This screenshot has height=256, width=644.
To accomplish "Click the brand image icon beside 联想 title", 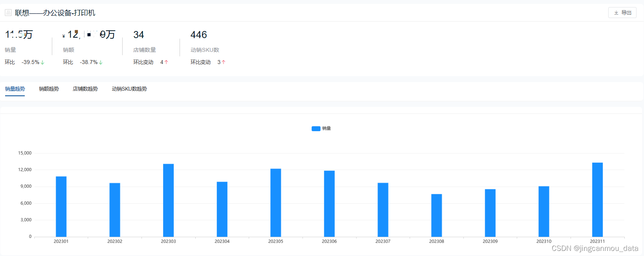I will pyautogui.click(x=8, y=13).
